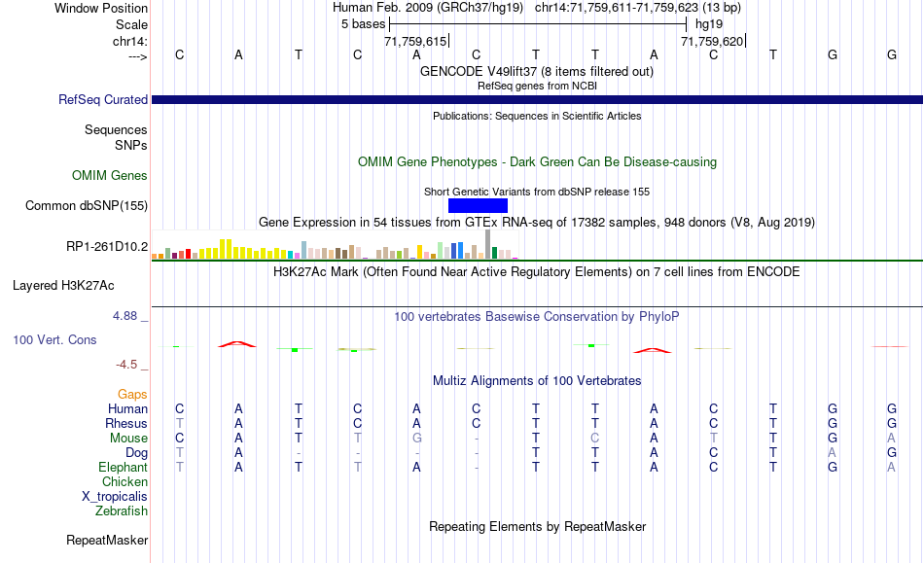The image size is (924, 563).
Task: Select the Chicken alignment row label
Action: pos(124,481)
